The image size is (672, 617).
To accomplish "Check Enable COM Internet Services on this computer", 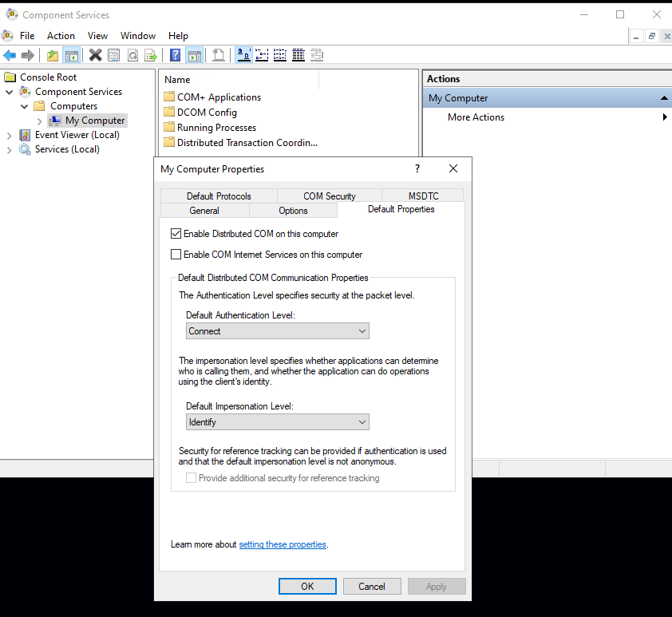I will point(176,255).
